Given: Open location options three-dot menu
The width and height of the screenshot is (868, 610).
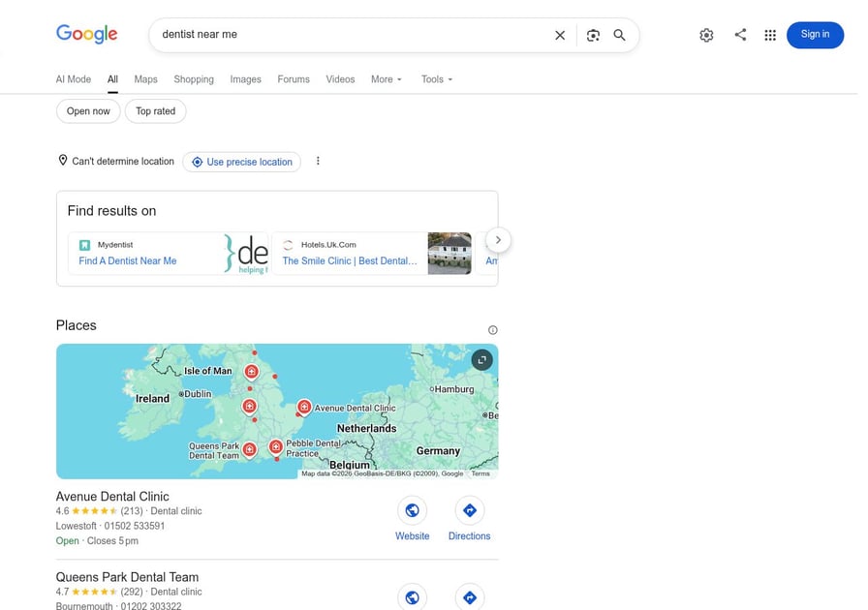Looking at the screenshot, I should click(x=318, y=161).
